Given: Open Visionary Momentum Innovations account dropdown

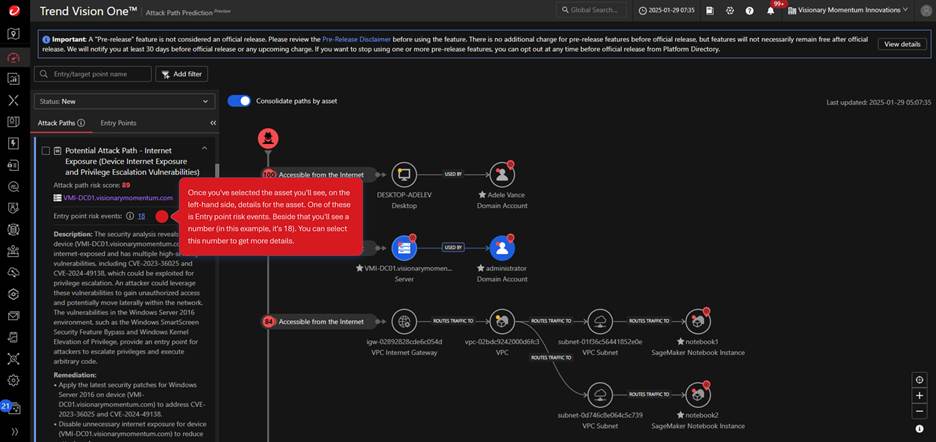Looking at the screenshot, I should point(848,10).
